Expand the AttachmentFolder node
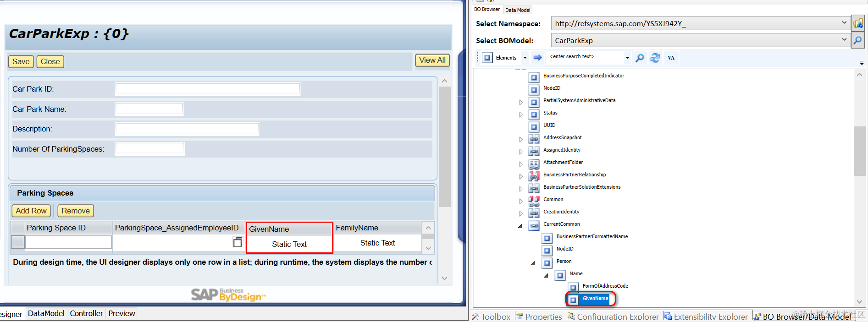The height and width of the screenshot is (322, 868). pyautogui.click(x=521, y=164)
